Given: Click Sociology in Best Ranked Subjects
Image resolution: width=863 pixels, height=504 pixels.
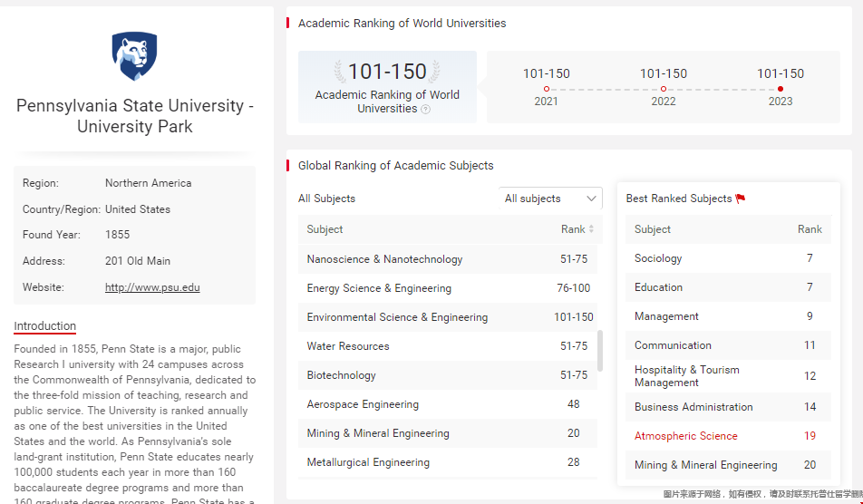Looking at the screenshot, I should (658, 258).
